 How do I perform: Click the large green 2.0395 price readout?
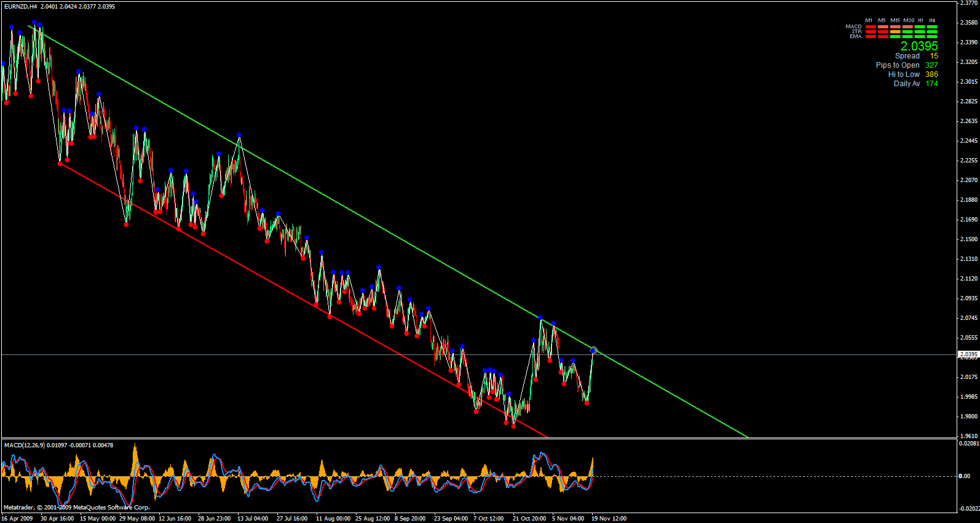click(x=919, y=46)
